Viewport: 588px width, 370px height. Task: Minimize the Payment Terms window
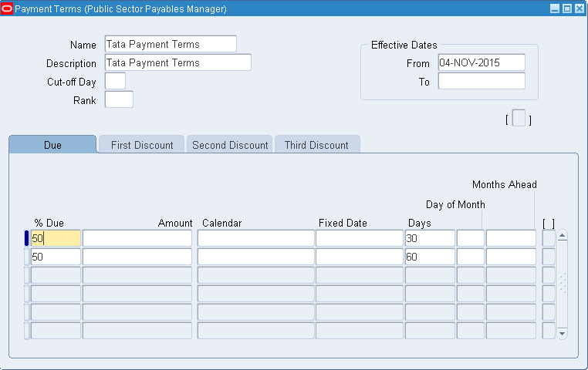554,8
